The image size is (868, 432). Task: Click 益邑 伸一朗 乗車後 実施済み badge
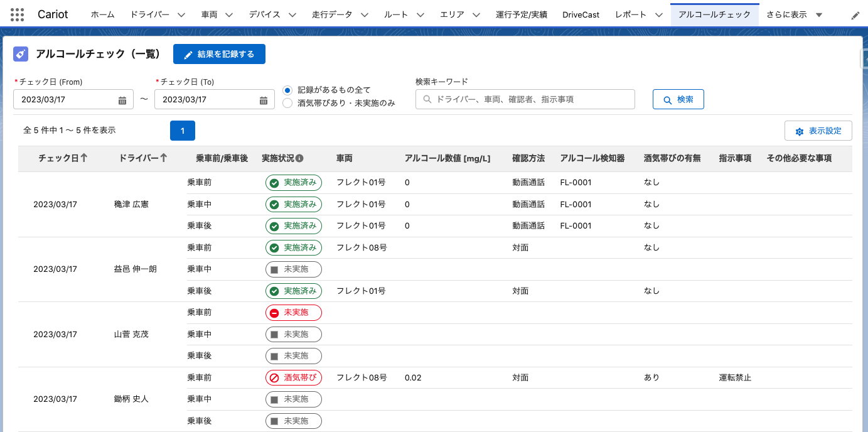293,291
